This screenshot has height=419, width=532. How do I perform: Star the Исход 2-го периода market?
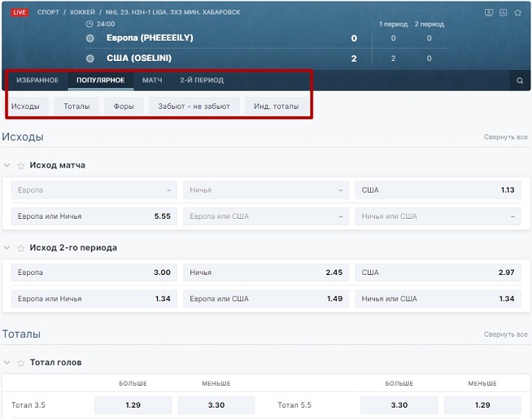(21, 247)
